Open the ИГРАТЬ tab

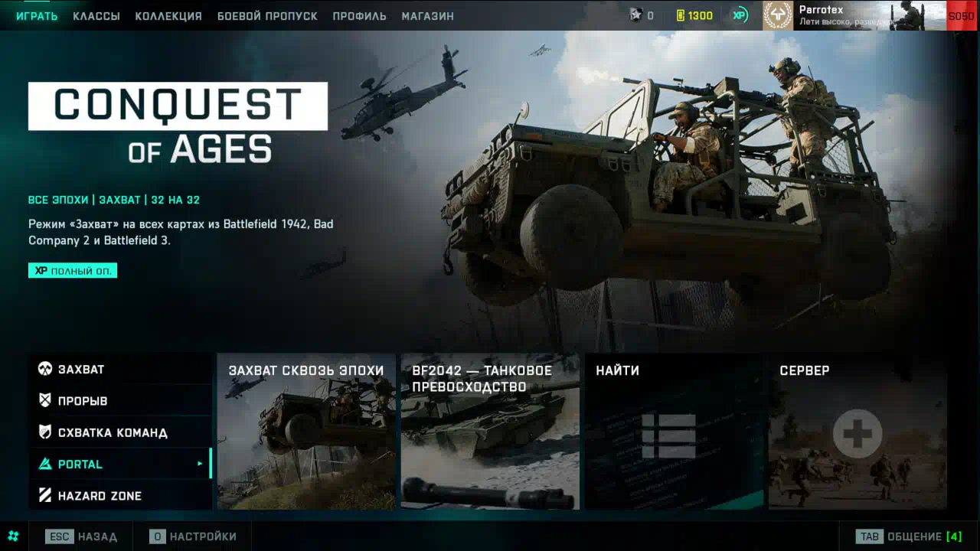[x=37, y=16]
